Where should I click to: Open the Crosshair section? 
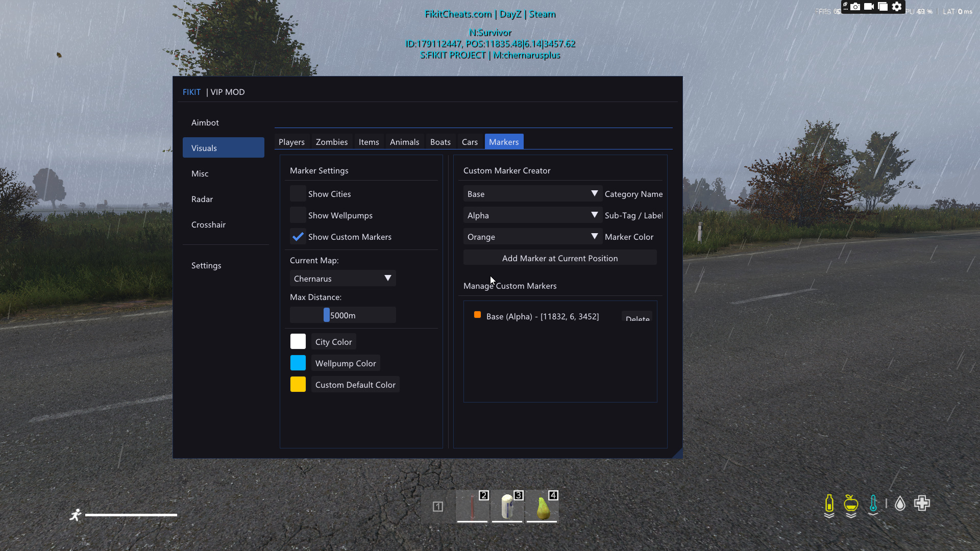224,224
